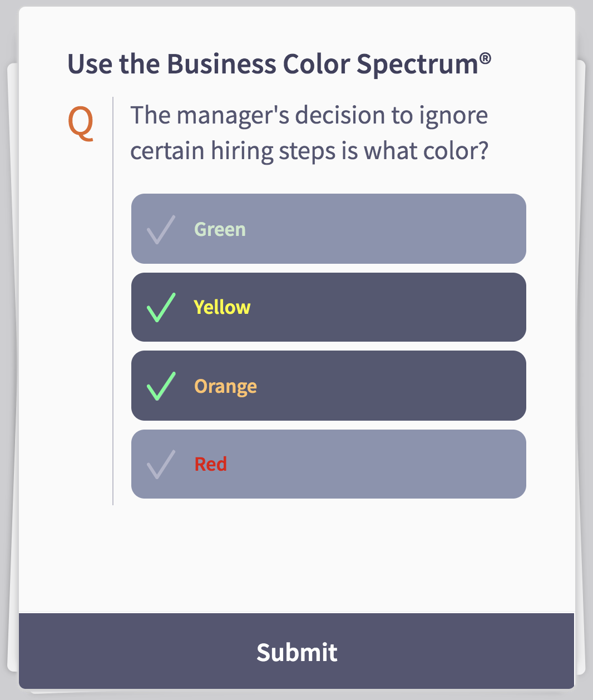Submit the quiz answer

[x=296, y=652]
